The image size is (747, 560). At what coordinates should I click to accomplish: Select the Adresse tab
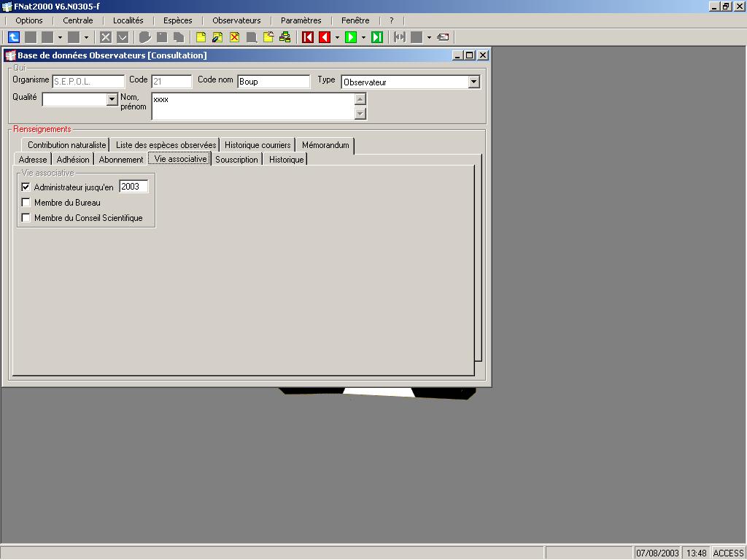32,160
